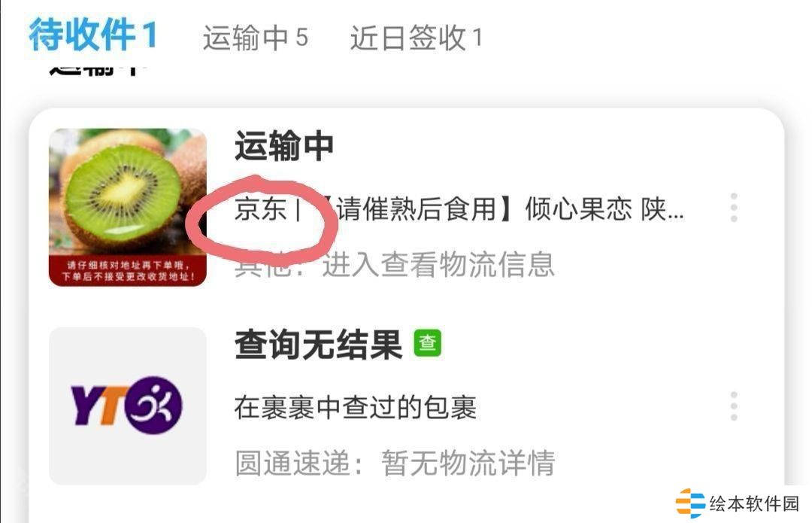Tap the red notice banner on kiwi image
Viewport: 812px width, 523px height.
click(x=127, y=271)
